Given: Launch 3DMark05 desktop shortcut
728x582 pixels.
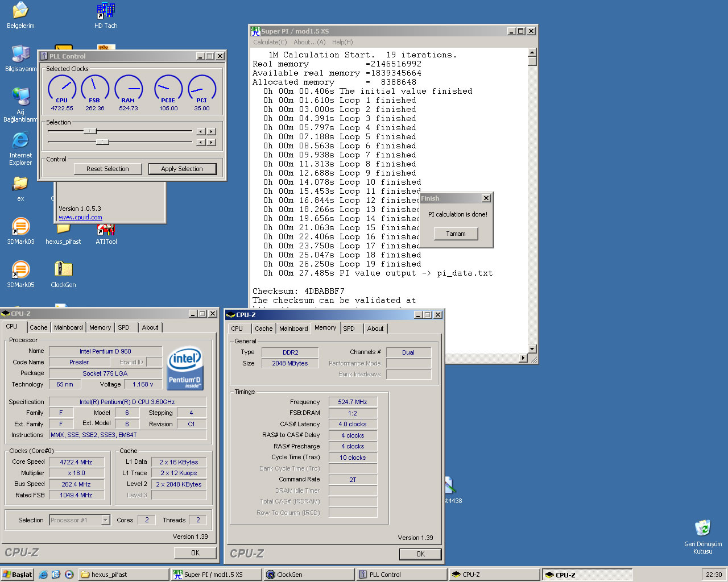Looking at the screenshot, I should click(20, 275).
